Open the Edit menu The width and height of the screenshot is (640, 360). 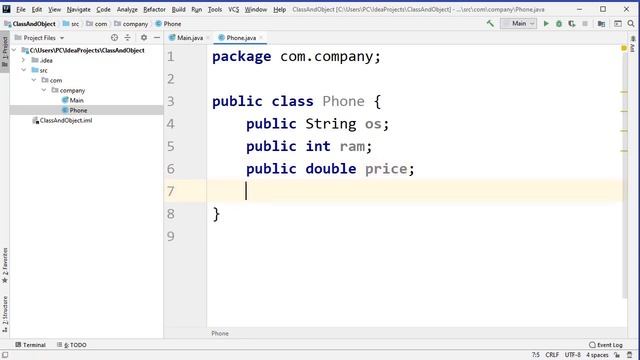tap(37, 9)
